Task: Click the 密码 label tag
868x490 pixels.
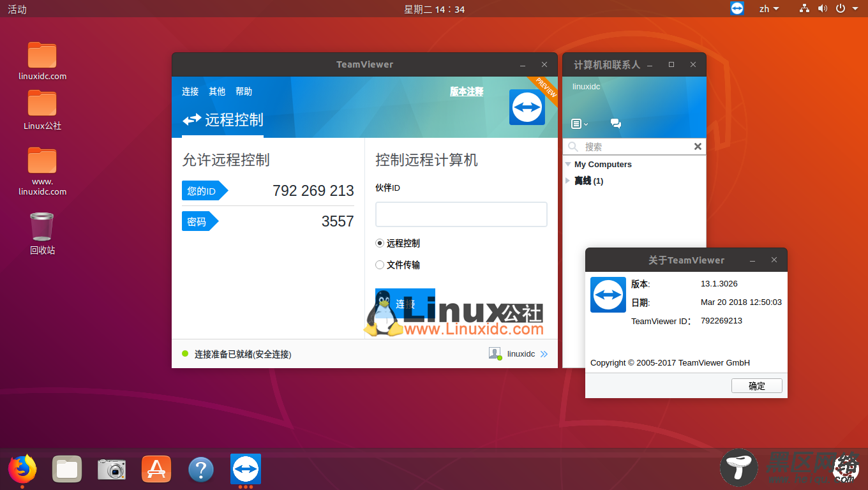Action: [200, 221]
